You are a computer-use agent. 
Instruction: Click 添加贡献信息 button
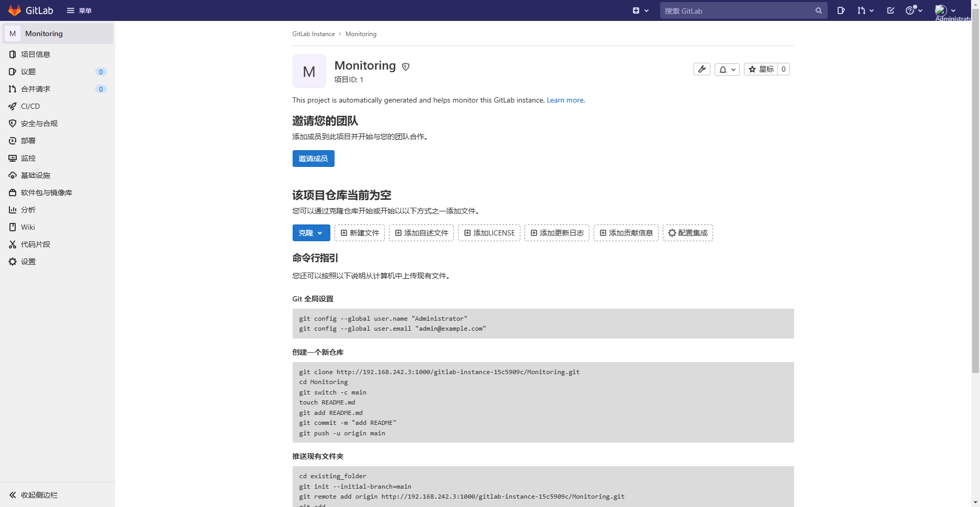click(626, 233)
